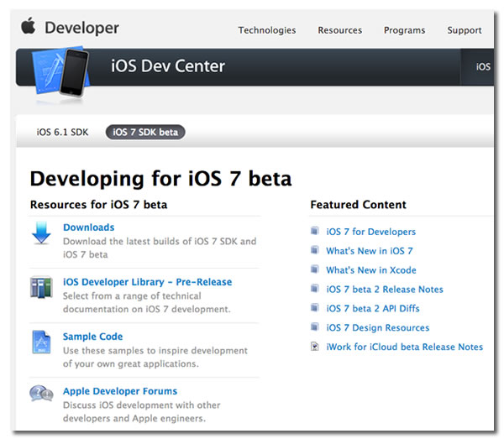
Task: Click the iOS item in the dark banner
Action: 483,67
